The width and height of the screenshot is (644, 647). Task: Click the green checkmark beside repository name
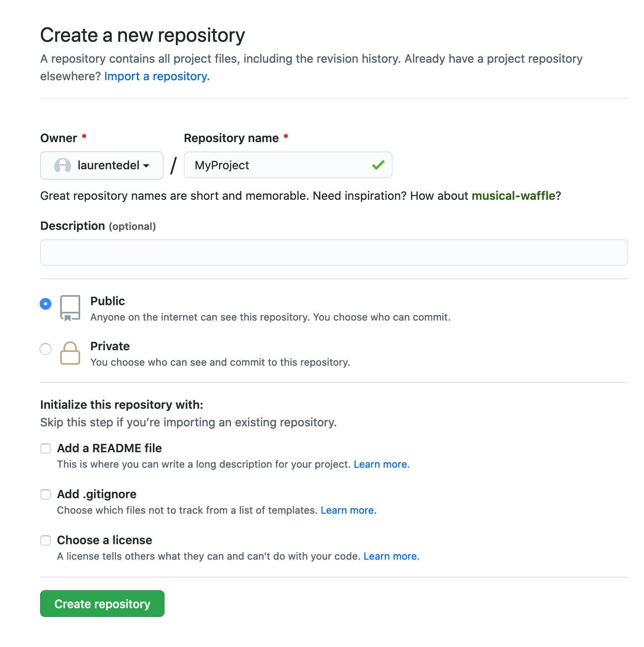click(x=378, y=165)
